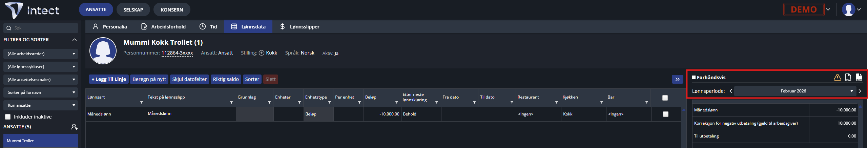Screen dimensions: 868x148
Task: Go to previous Lønnsperiode with left arrow
Action: pyautogui.click(x=731, y=91)
